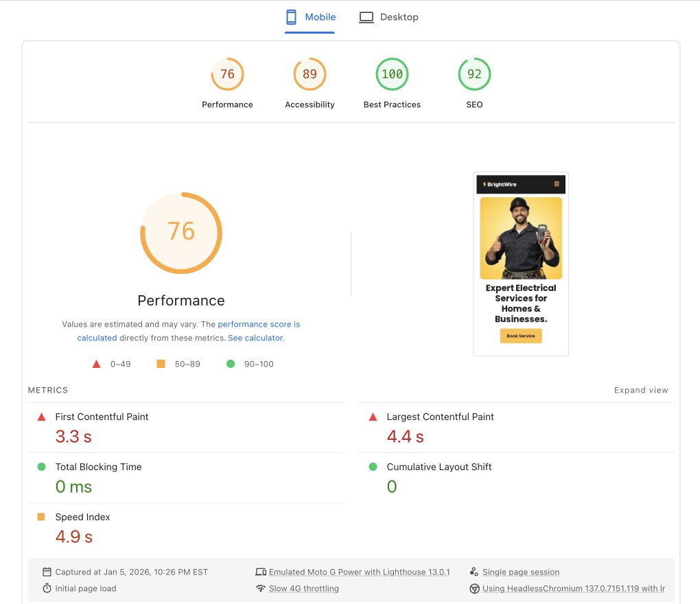Click the calendar icon beside the capture date
700x604 pixels.
46,571
